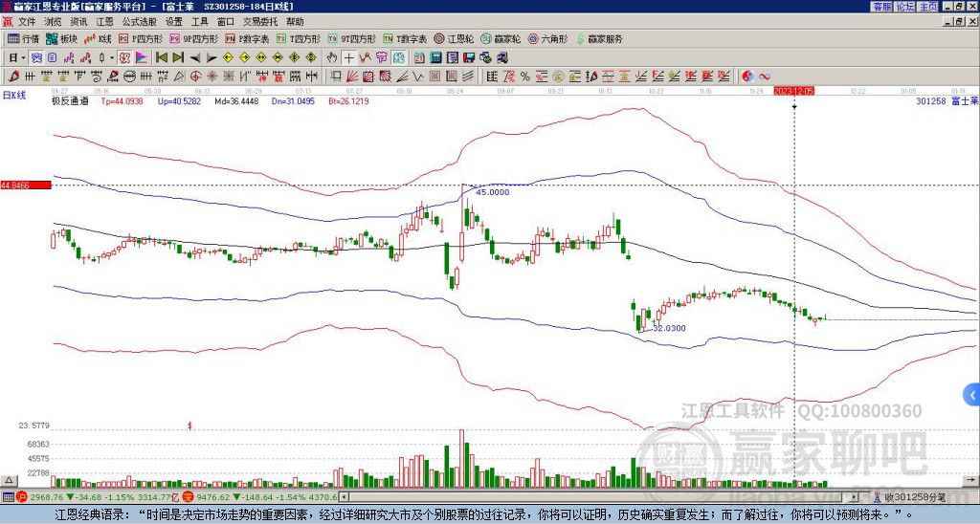Toggle the pink flag icon
Image resolution: width=980 pixels, height=524 pixels.
(142, 57)
